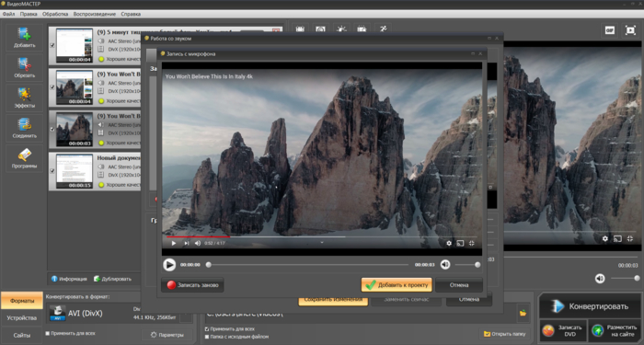Click the GIF creation icon
The width and height of the screenshot is (644, 345).
pyautogui.click(x=609, y=30)
